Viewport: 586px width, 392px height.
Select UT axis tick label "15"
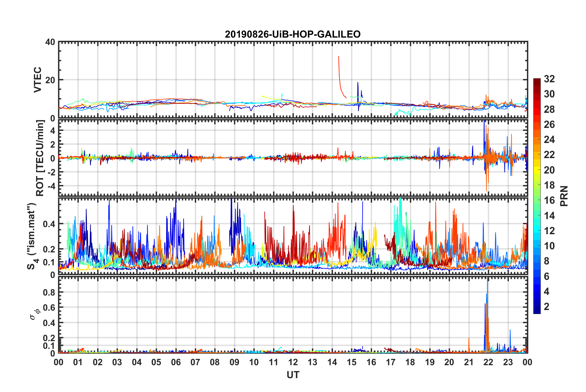(352, 362)
